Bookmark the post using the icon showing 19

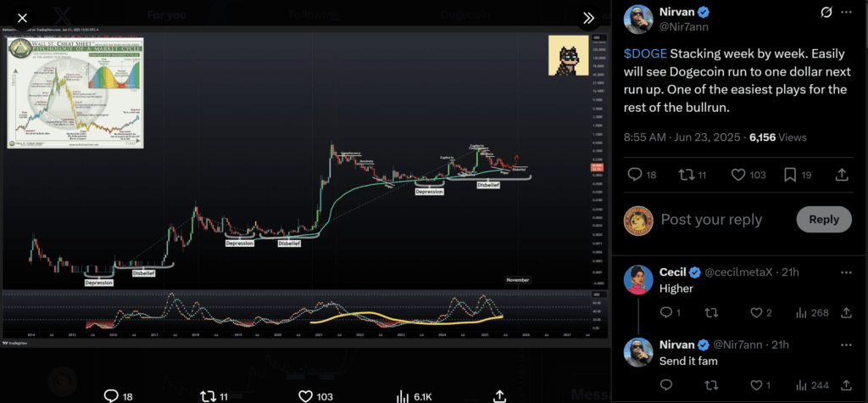pos(798,175)
